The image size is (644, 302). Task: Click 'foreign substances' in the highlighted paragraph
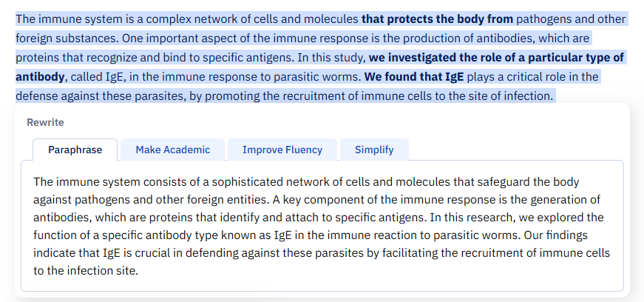click(67, 38)
